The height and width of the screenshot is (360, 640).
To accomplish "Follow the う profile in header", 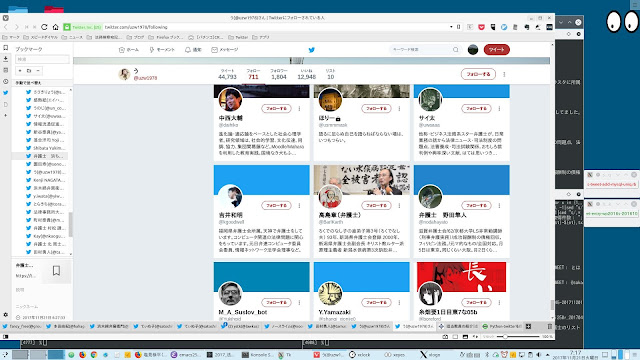I will 478,74.
